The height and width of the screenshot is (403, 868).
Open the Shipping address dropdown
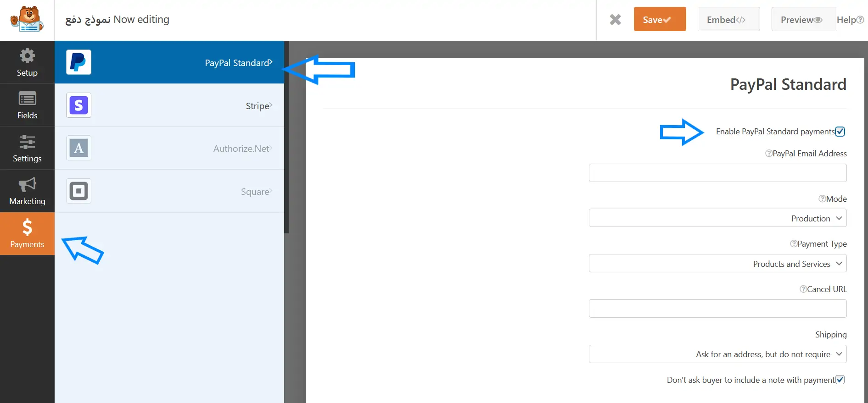[x=717, y=354]
